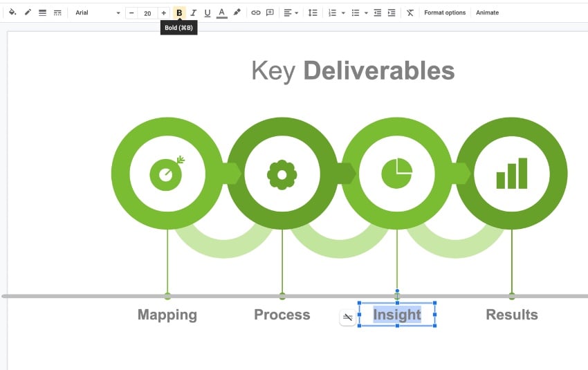Open the border dash style tool

point(57,12)
